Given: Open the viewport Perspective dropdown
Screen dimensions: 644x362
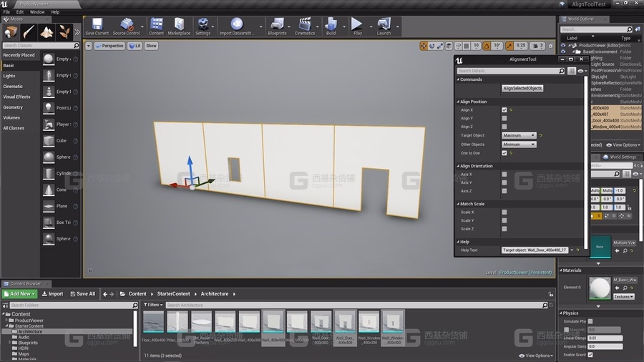Looking at the screenshot, I should coord(109,46).
